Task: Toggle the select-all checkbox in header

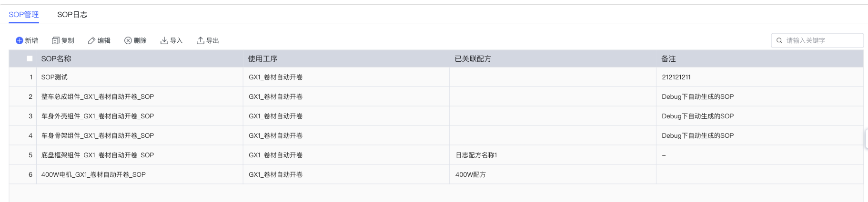Action: coord(30,59)
